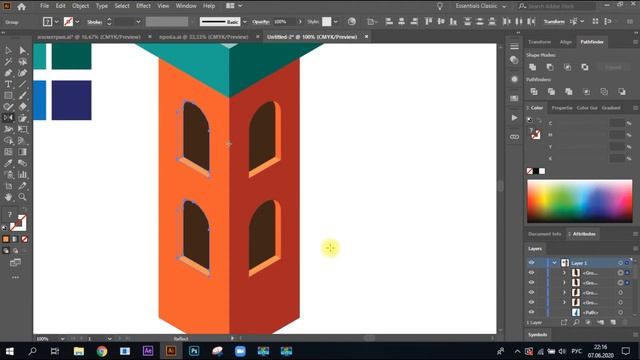The image size is (640, 360).
Task: Select the Lasso tool
Action: [22, 62]
